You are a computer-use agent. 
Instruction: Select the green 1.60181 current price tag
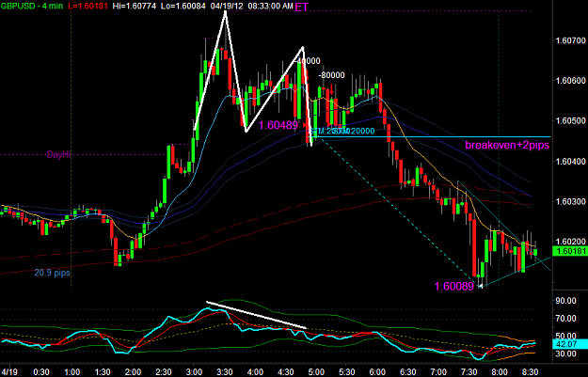[570, 251]
